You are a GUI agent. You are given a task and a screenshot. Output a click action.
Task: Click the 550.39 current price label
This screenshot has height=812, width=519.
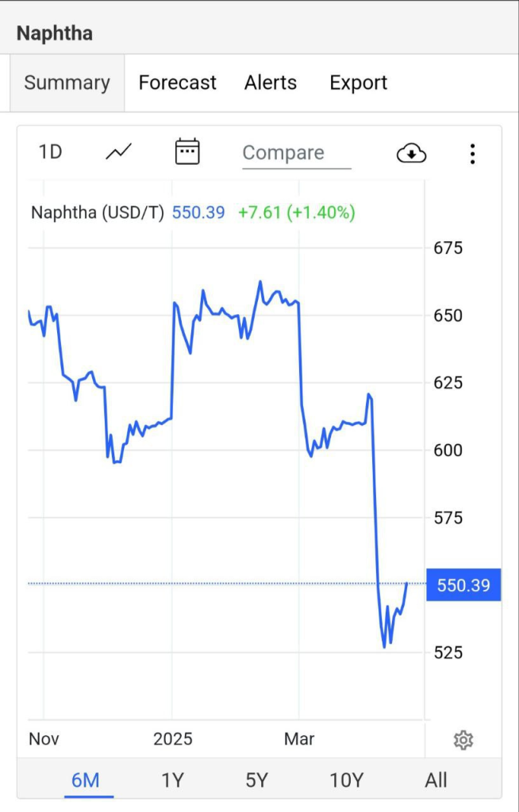(463, 585)
